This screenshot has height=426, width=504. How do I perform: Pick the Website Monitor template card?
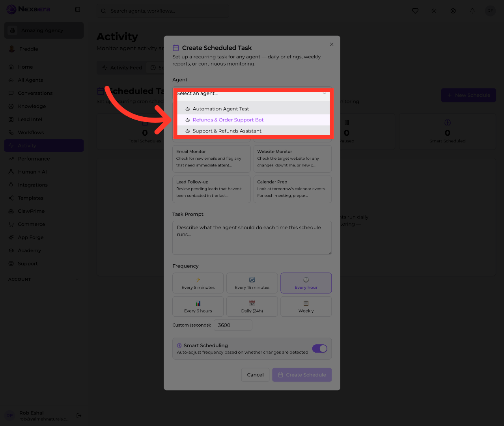point(292,159)
